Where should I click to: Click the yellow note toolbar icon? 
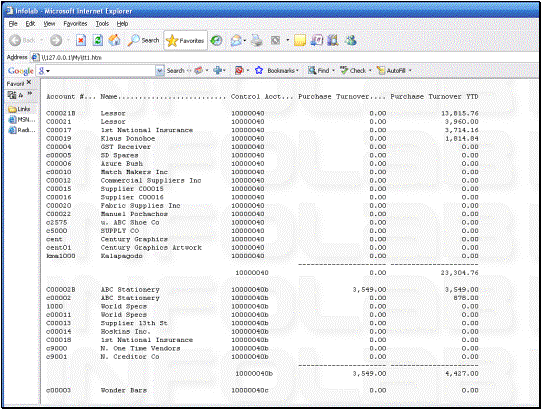(x=300, y=41)
